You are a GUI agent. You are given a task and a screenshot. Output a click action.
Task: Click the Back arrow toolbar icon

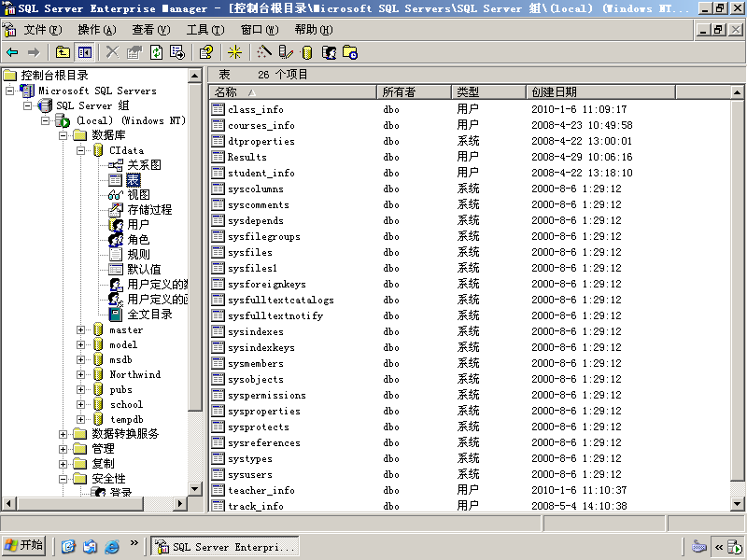12,52
